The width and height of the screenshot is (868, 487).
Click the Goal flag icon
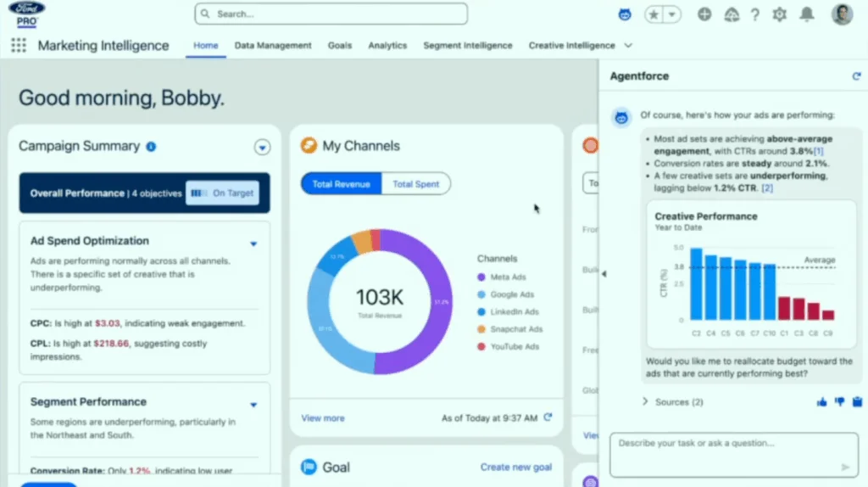coord(309,467)
